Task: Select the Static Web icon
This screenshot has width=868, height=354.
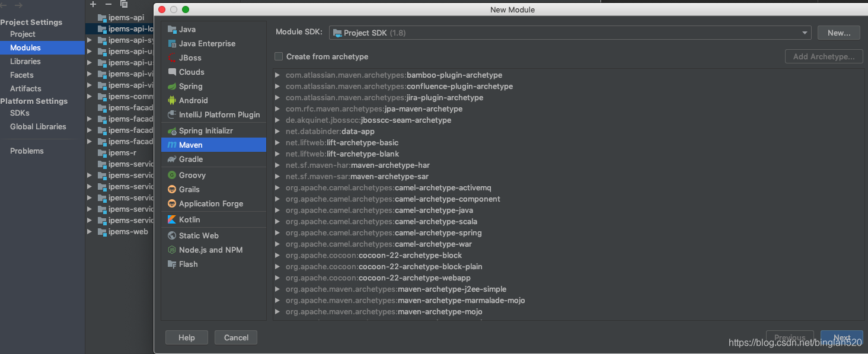Action: 172,235
